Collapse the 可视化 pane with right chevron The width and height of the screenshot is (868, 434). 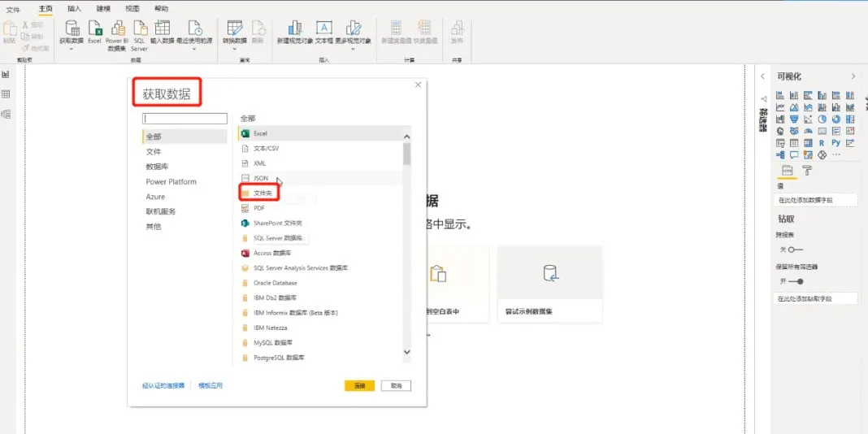click(853, 76)
